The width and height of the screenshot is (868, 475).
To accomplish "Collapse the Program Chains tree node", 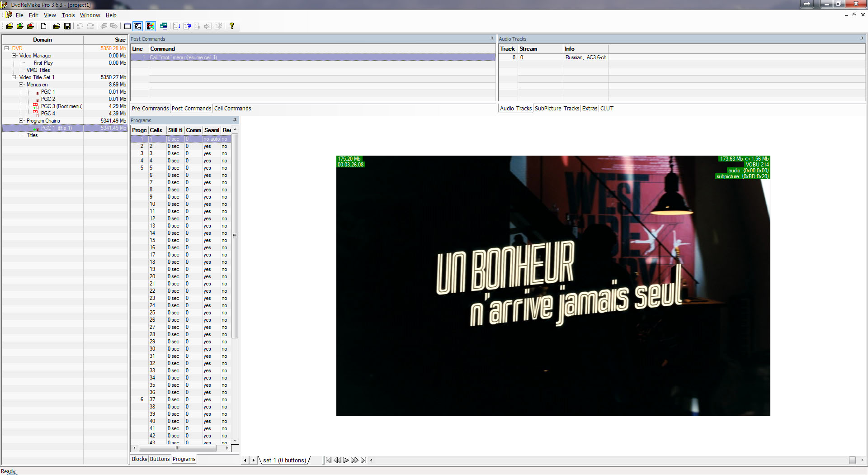I will [x=21, y=121].
